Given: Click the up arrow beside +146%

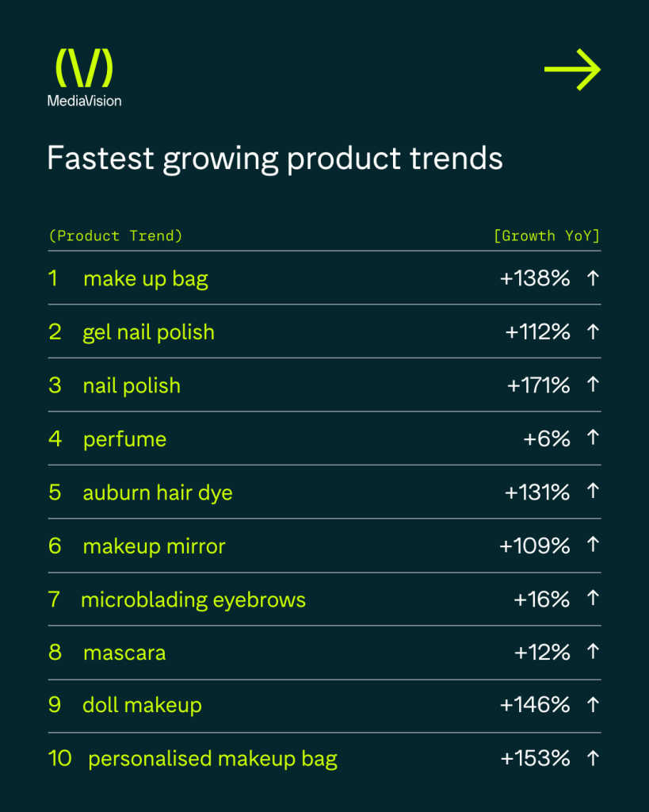Looking at the screenshot, I should point(592,705).
